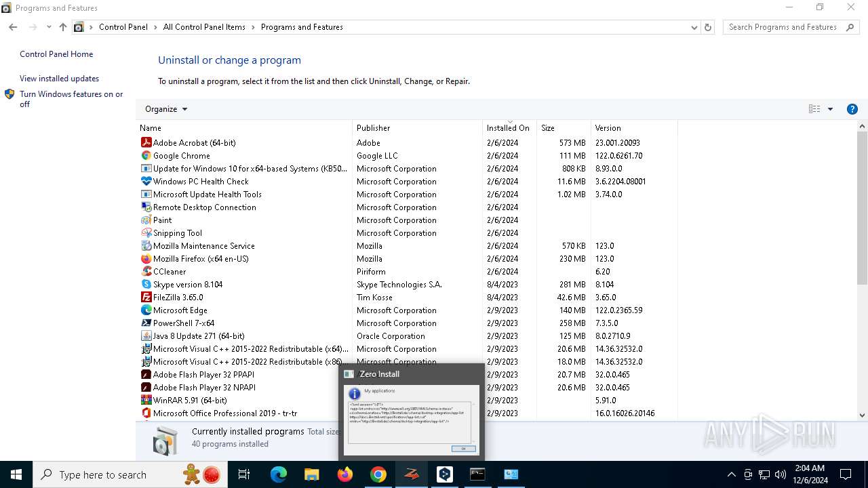
Task: Open Edge from the taskbar
Action: click(279, 474)
